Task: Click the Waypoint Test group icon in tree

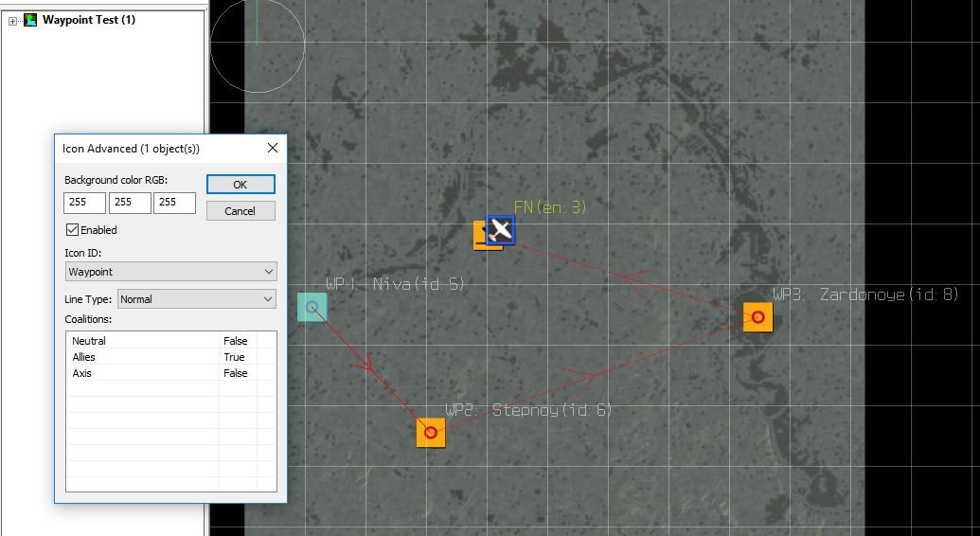Action: pos(30,20)
